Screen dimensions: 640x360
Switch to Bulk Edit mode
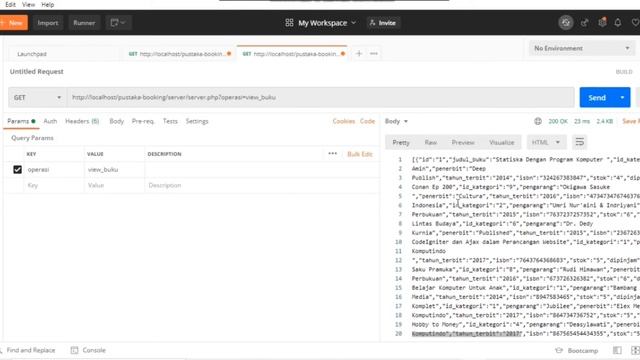point(360,154)
